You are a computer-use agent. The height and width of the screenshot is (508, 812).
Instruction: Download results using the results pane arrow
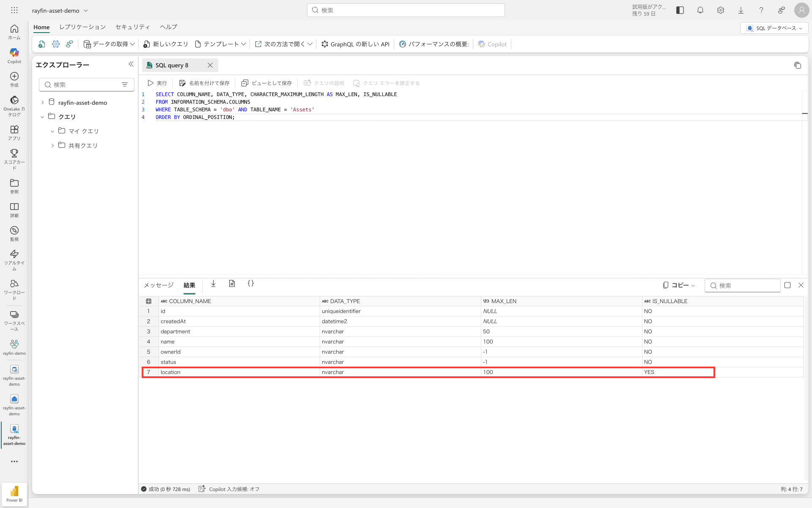213,284
